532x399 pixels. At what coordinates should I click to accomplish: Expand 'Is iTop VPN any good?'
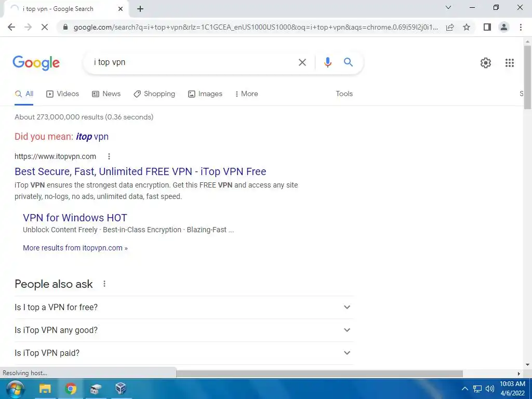point(184,330)
